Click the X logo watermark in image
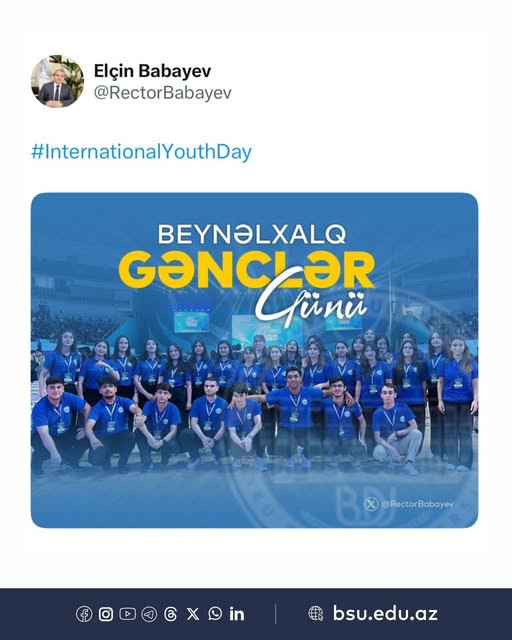The width and height of the screenshot is (512, 640). [x=371, y=504]
